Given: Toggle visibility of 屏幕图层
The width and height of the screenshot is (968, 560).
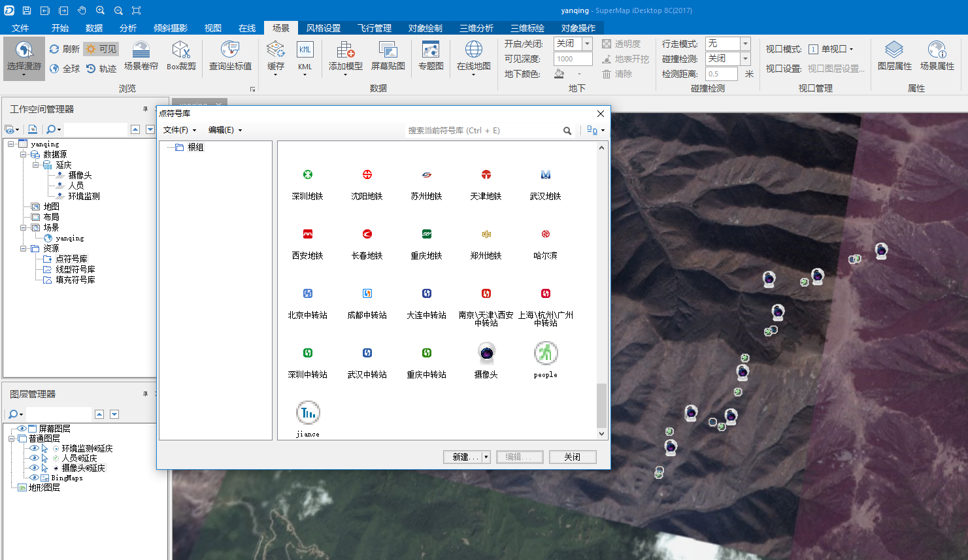Looking at the screenshot, I should 22,429.
